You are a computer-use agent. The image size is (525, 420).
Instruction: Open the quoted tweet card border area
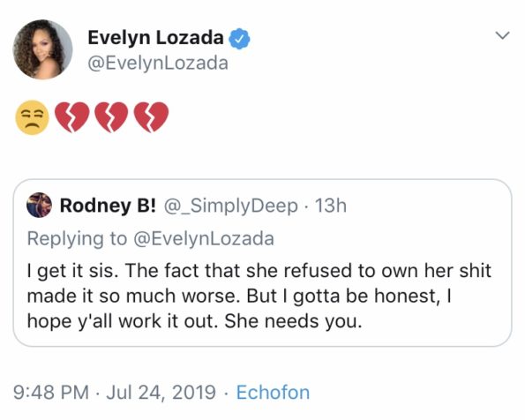pos(263,263)
